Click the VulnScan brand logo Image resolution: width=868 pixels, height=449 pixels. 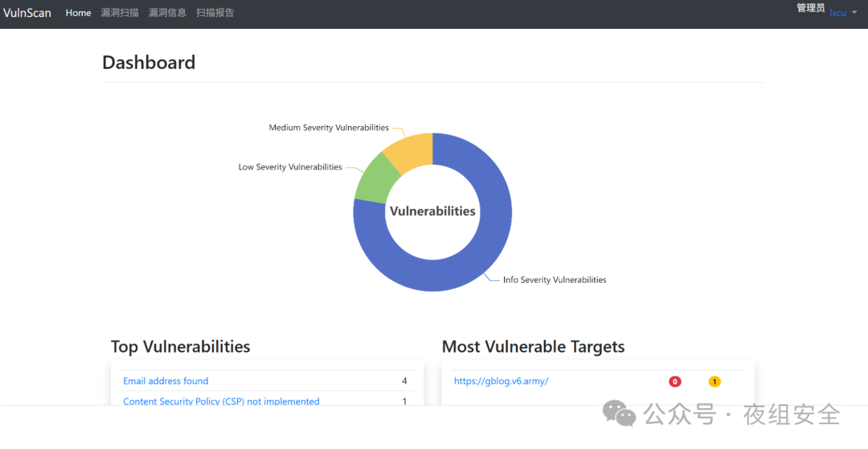(x=27, y=13)
